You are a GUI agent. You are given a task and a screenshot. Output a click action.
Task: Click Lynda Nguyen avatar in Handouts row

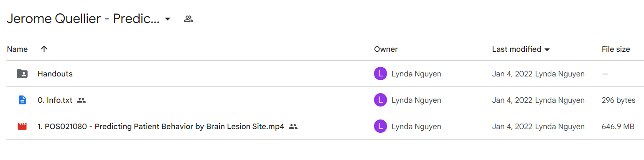point(380,74)
